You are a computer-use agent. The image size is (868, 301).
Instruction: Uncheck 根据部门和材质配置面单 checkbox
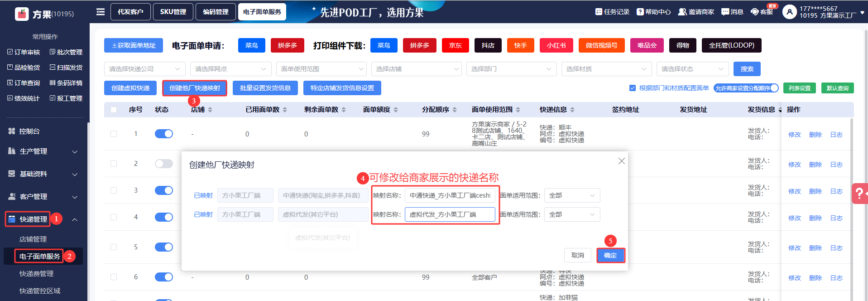(x=633, y=88)
